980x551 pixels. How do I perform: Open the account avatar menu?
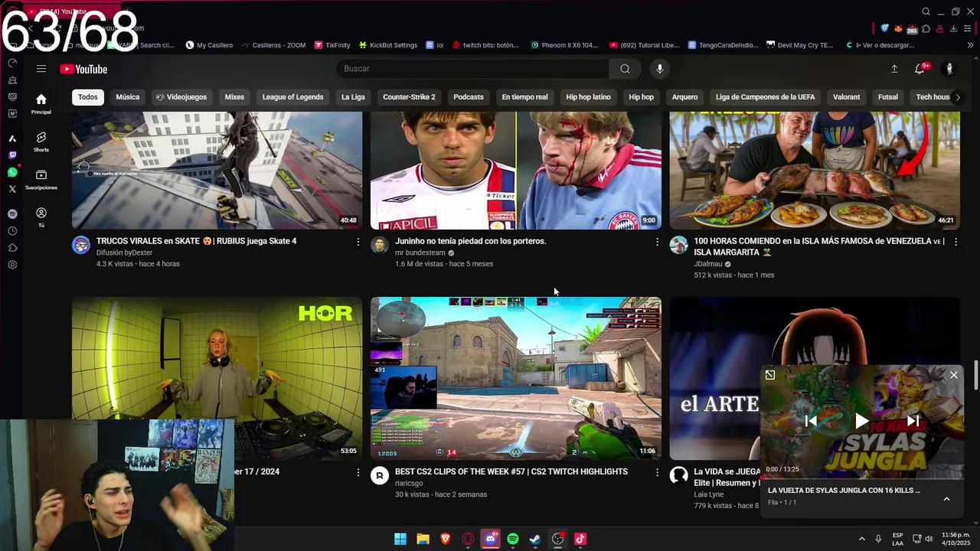949,69
